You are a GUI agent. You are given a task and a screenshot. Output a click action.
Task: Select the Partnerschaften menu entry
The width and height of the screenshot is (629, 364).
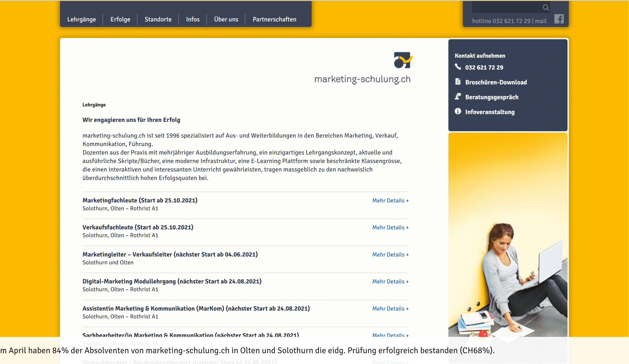pyautogui.click(x=274, y=19)
